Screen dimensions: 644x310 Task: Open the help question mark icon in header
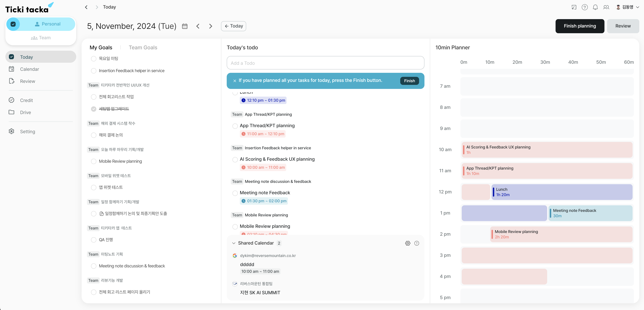tap(585, 7)
